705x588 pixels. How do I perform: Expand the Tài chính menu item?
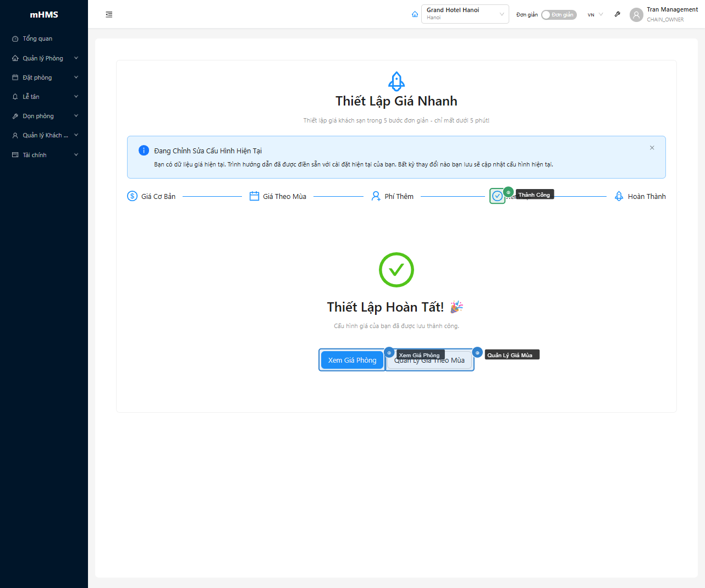pos(44,155)
